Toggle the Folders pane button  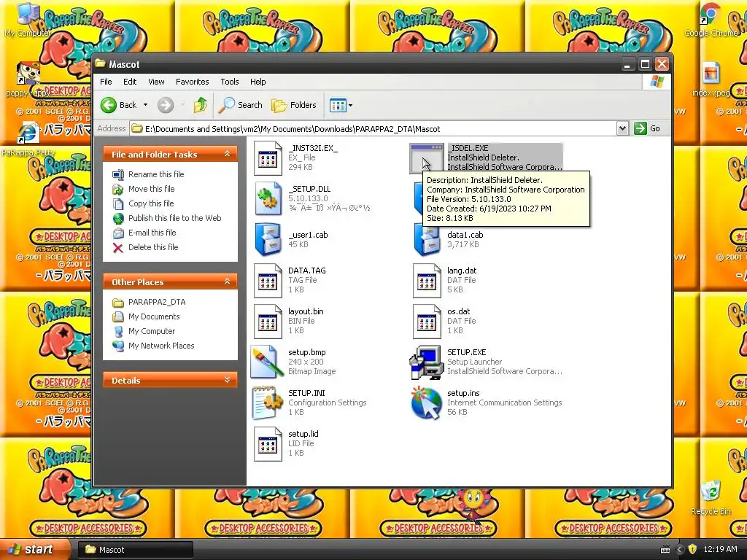[293, 105]
